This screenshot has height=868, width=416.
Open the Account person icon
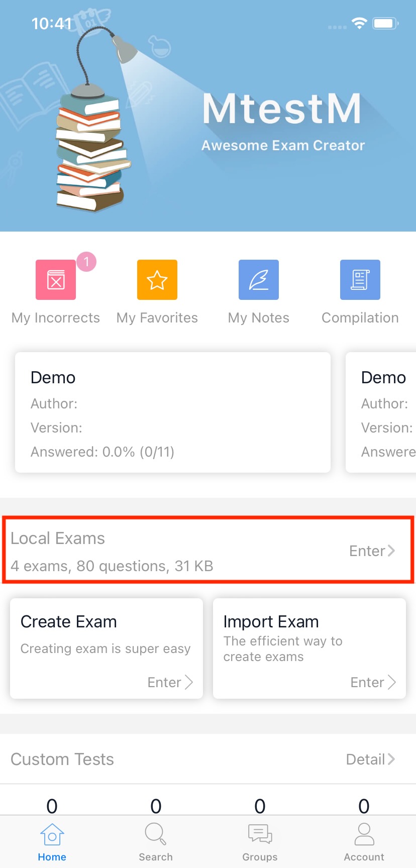(364, 835)
